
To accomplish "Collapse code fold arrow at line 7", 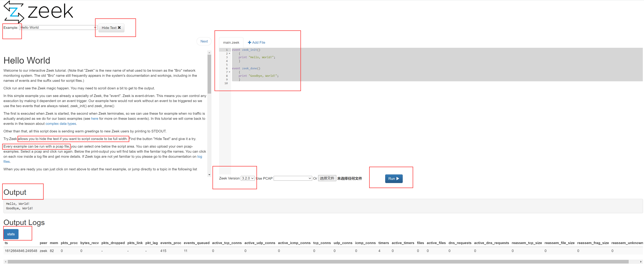I will point(229,72).
